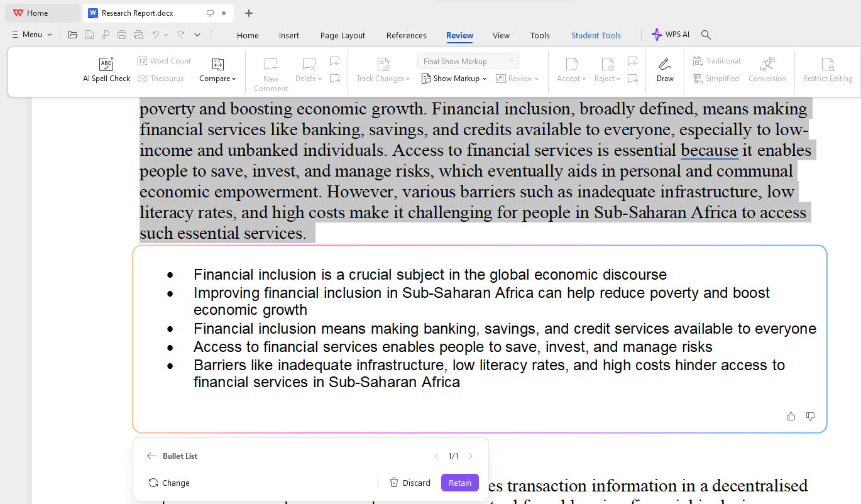
Task: Click the Compare documents icon
Action: pos(217,64)
